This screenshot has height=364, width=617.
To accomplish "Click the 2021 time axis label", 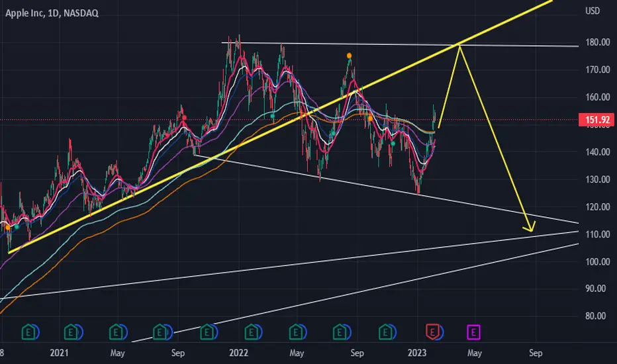I will [59, 353].
